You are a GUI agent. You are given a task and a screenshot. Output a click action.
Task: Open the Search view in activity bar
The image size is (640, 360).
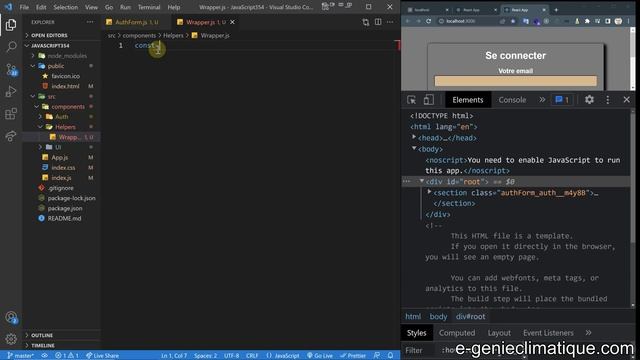[11, 47]
